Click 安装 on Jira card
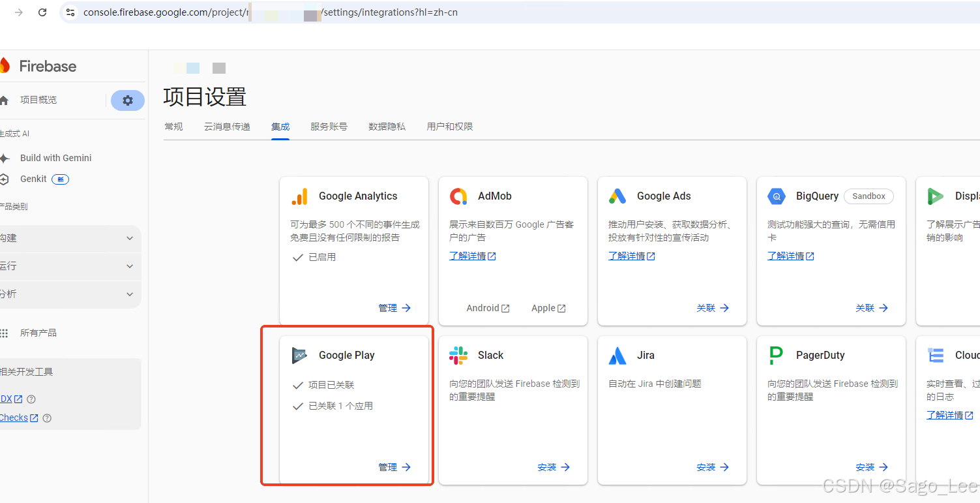The image size is (980, 503). 713,467
